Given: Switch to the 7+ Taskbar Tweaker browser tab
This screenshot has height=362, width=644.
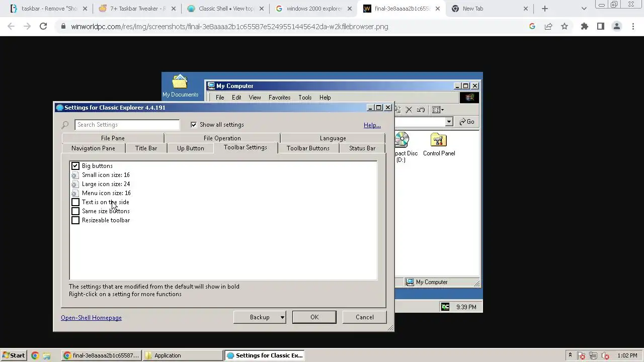Looking at the screenshot, I should (x=137, y=9).
